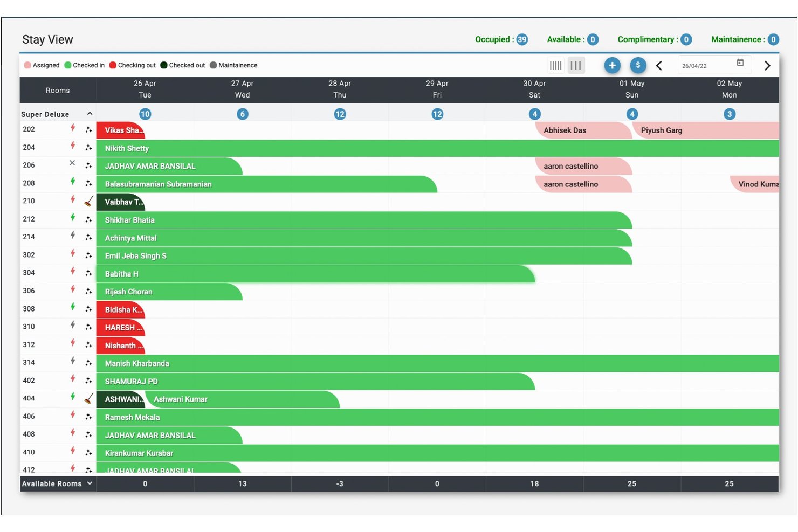Open the Vaibhav T... checked out booking
Viewport: 798px width, 532px height.
click(121, 202)
